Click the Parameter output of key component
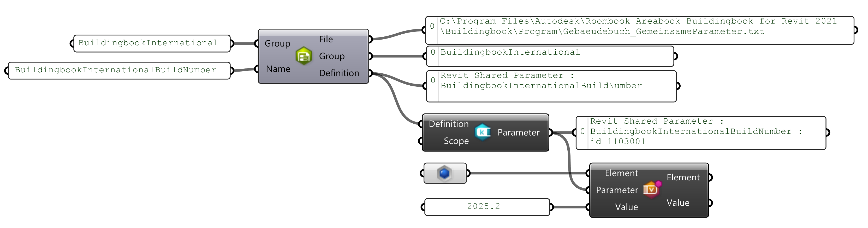 click(518, 132)
